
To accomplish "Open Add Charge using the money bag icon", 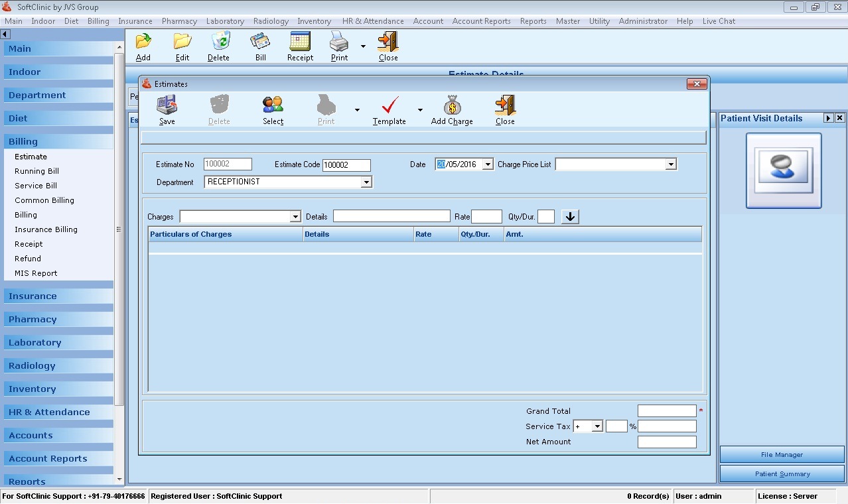I will (451, 109).
